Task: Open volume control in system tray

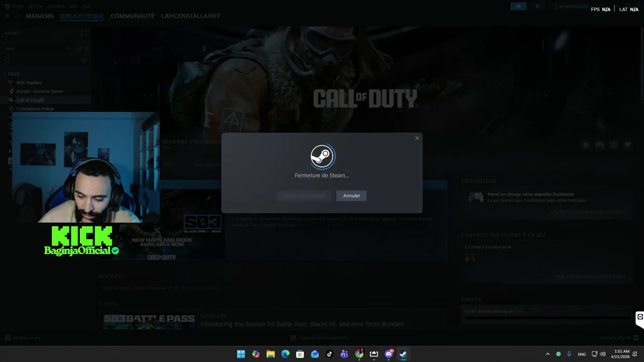Action: pos(603,354)
